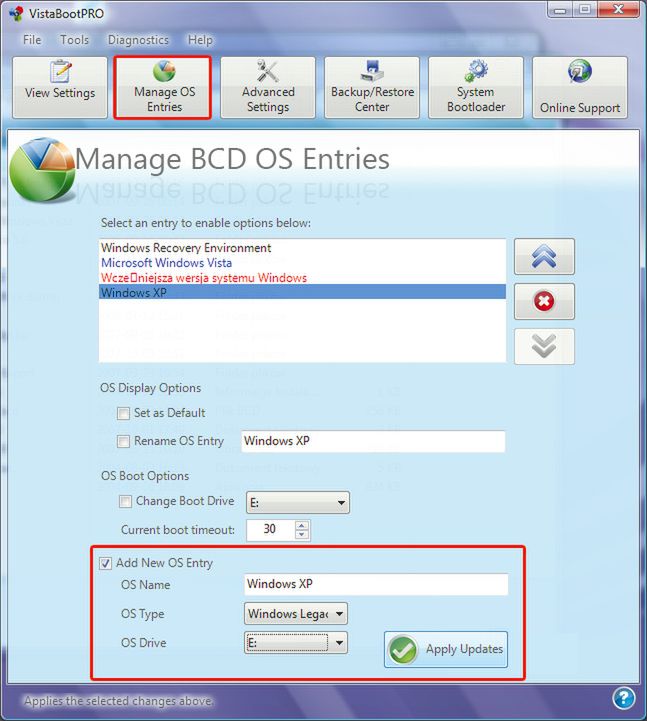Delete selected entry with red X
This screenshot has width=647, height=721.
click(544, 301)
